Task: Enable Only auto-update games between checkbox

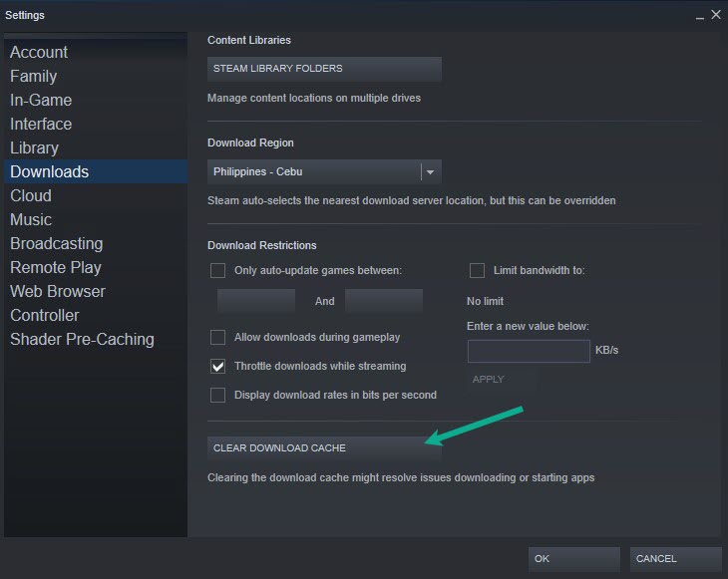Action: click(x=217, y=270)
